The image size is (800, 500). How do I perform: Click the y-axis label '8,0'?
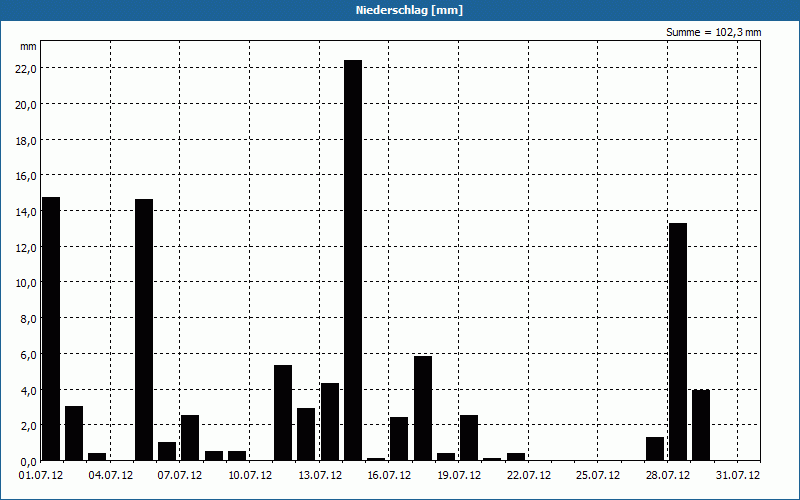(28, 318)
